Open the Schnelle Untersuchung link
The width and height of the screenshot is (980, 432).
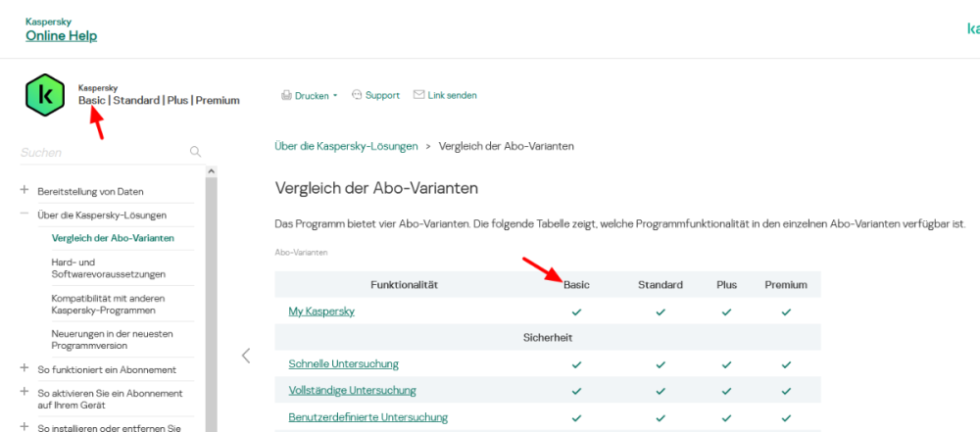click(343, 363)
